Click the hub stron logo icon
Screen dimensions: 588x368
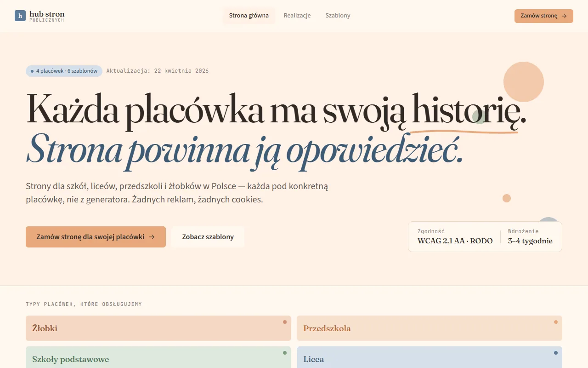tap(20, 16)
